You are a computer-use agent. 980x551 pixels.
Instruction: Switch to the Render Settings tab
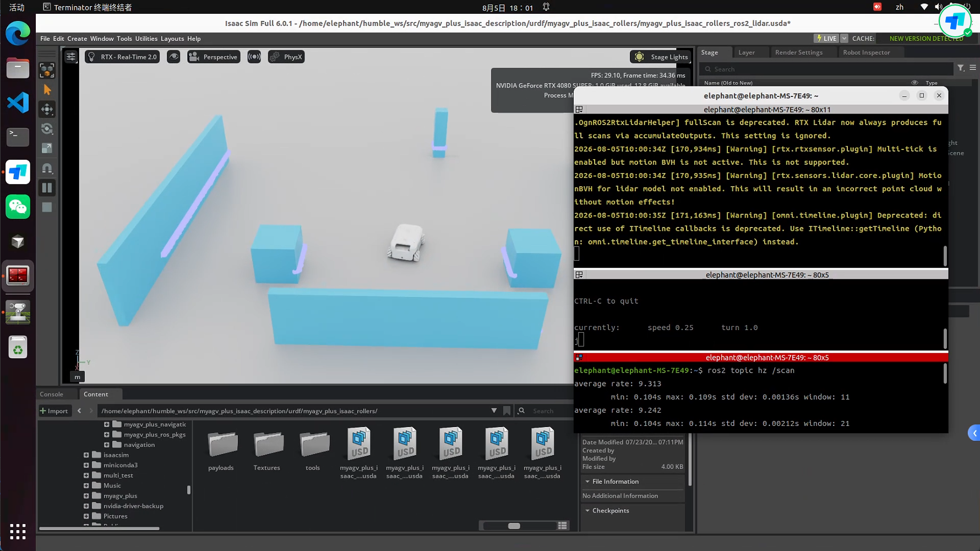[799, 52]
